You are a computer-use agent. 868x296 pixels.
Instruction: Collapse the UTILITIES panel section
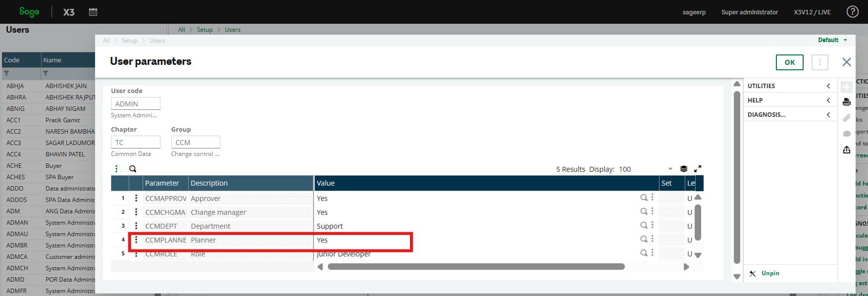tap(828, 86)
